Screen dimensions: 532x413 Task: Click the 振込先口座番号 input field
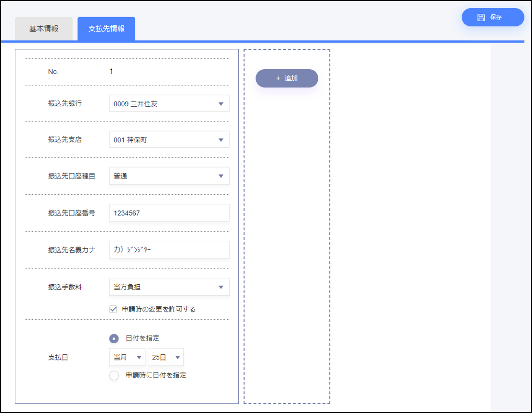(169, 213)
